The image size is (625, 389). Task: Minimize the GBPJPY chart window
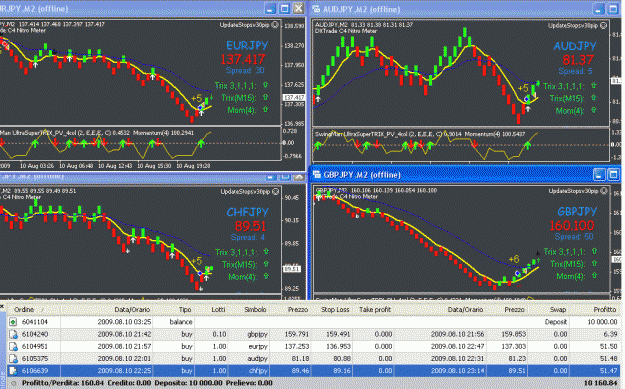(x=599, y=175)
